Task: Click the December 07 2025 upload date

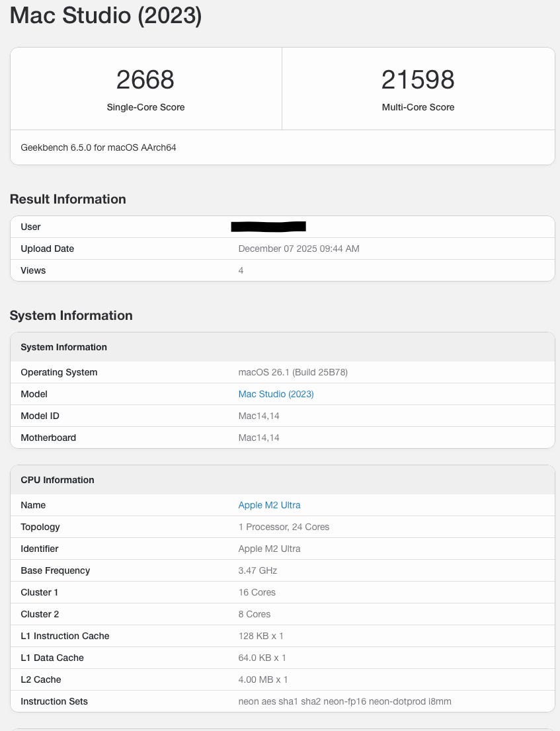Action: tap(298, 249)
